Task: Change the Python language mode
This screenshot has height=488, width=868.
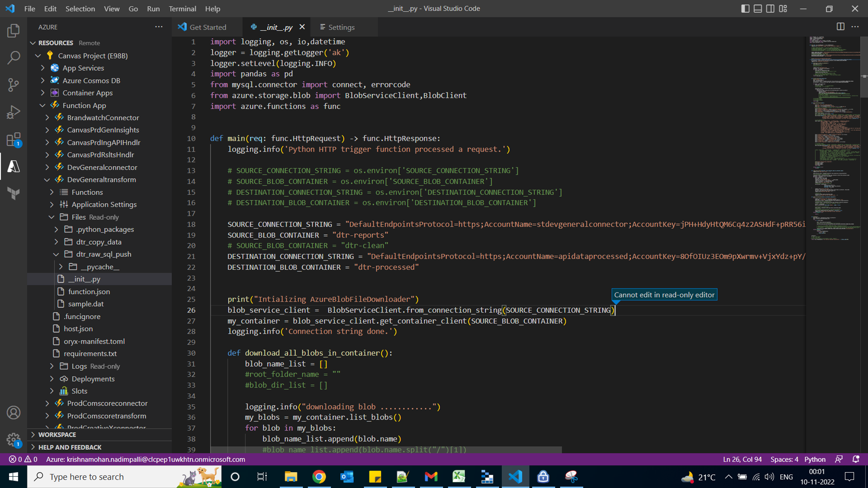Action: click(815, 459)
